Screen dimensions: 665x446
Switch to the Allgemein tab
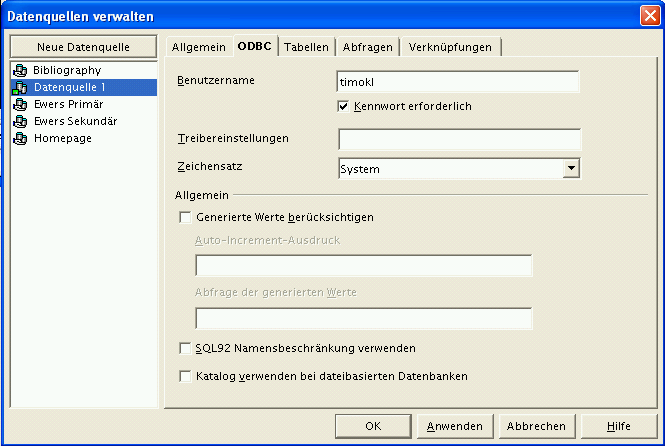point(198,47)
